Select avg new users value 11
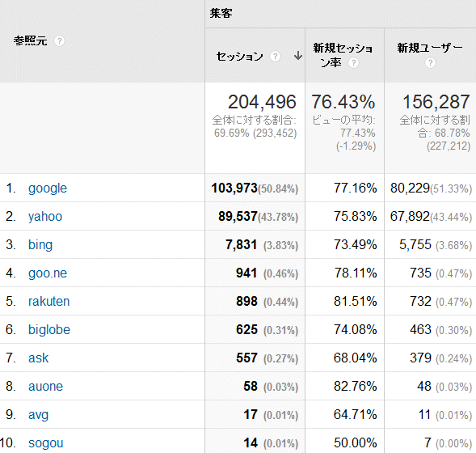 coord(424,414)
